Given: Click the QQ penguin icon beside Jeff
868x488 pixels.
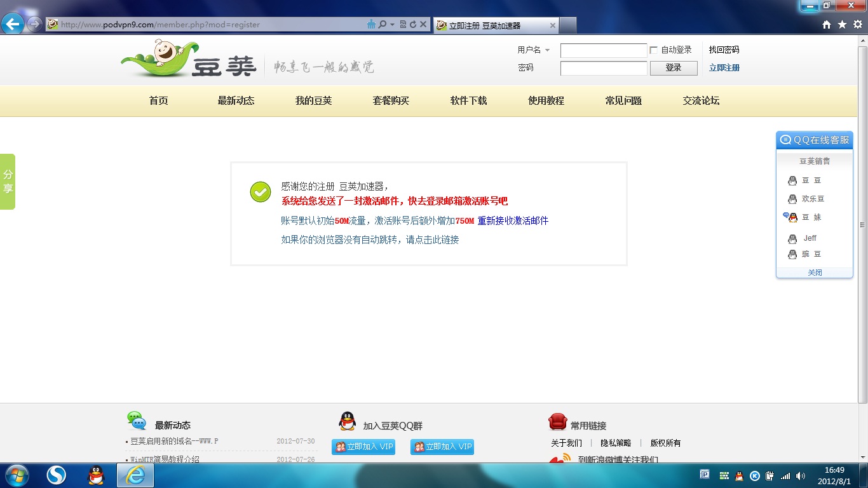Looking at the screenshot, I should pyautogui.click(x=792, y=239).
